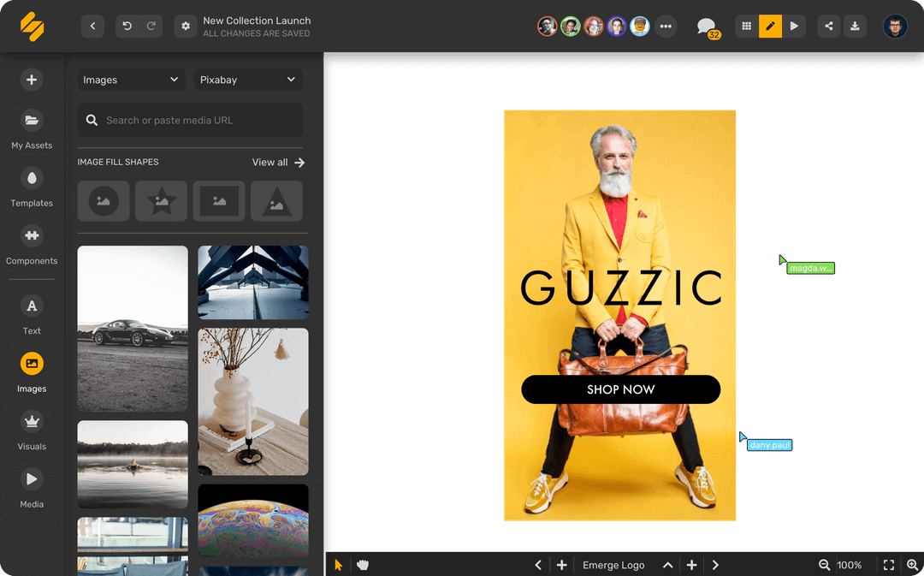This screenshot has width=924, height=576.
Task: Select the star image fill shape
Action: 161,201
